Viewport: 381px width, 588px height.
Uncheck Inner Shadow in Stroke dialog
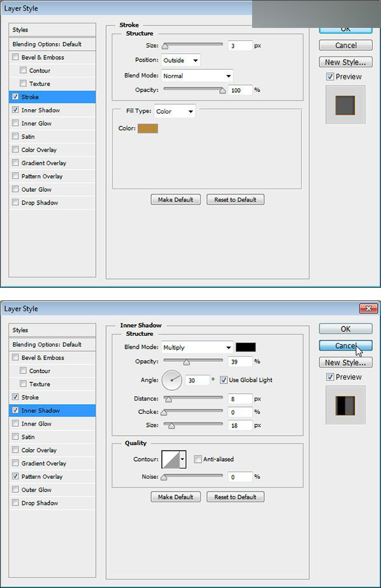pyautogui.click(x=15, y=110)
